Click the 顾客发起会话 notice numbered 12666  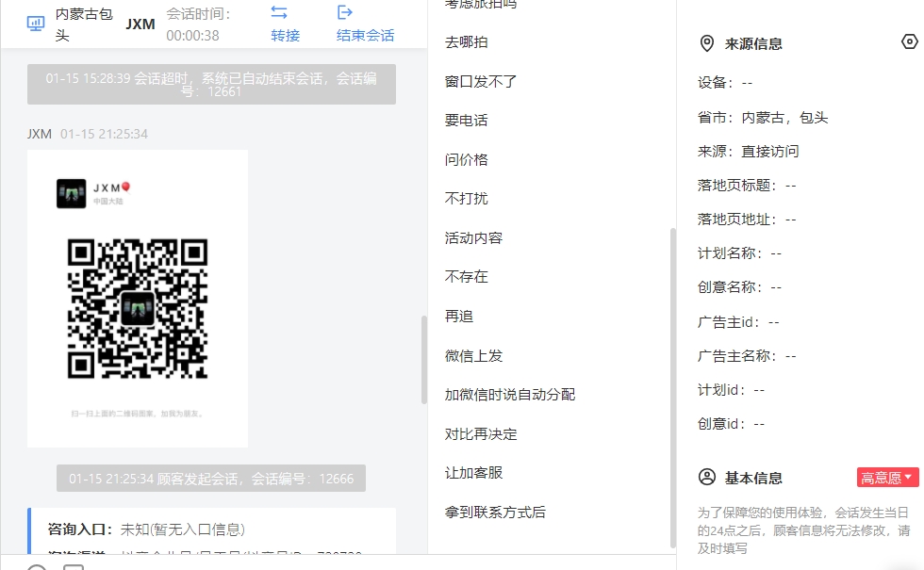click(211, 479)
